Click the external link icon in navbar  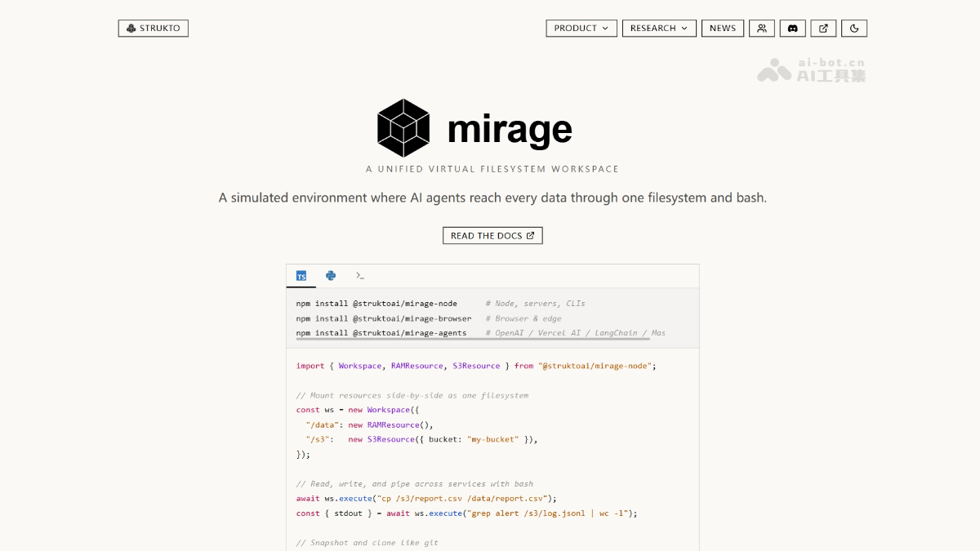click(823, 28)
